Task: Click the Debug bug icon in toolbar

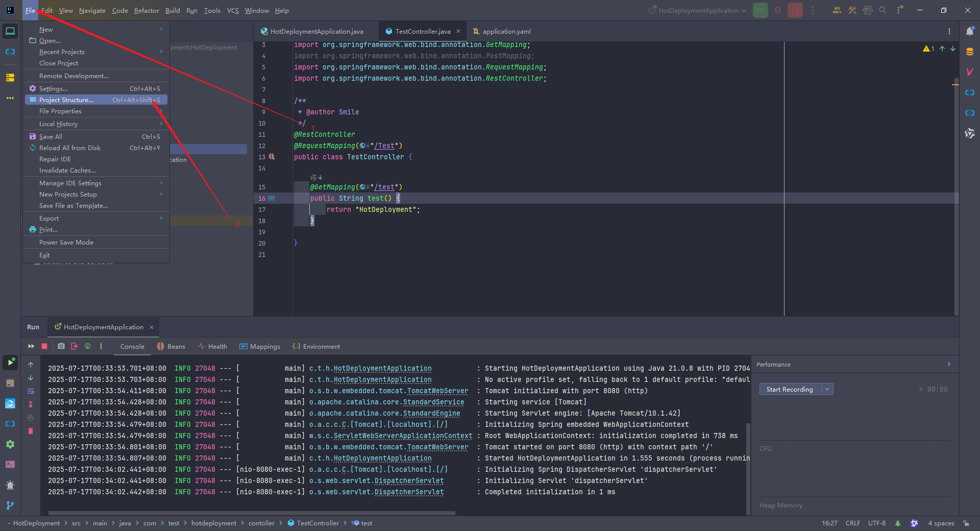Action: pos(778,10)
